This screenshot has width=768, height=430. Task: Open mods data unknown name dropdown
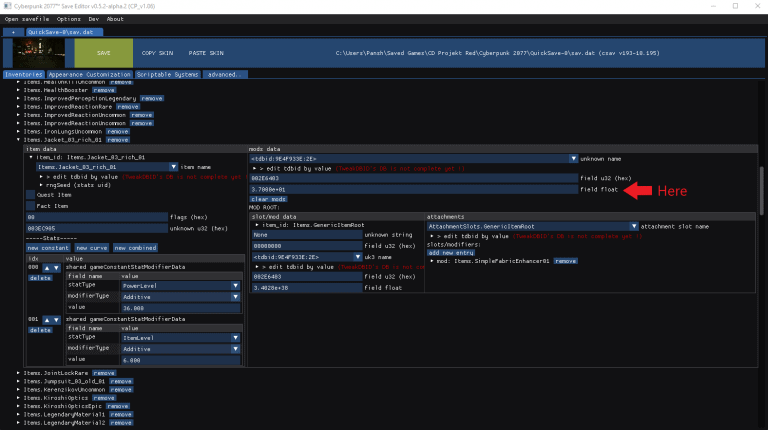point(573,159)
